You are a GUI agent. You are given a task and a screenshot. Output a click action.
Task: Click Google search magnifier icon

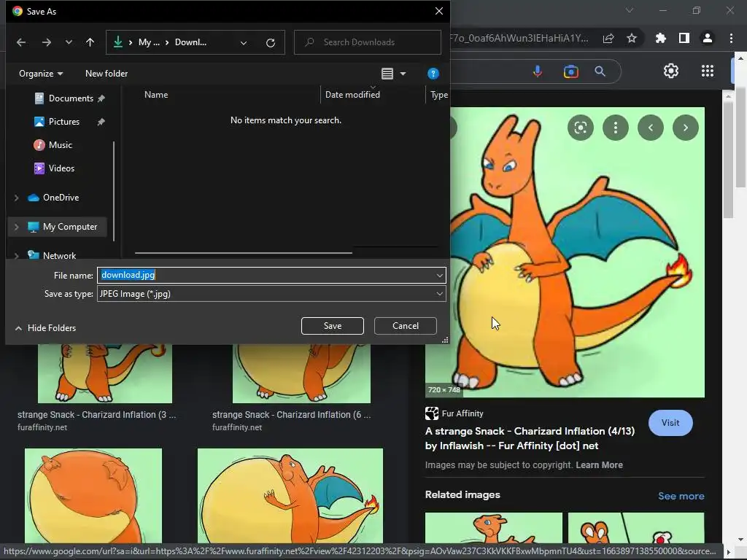click(600, 71)
